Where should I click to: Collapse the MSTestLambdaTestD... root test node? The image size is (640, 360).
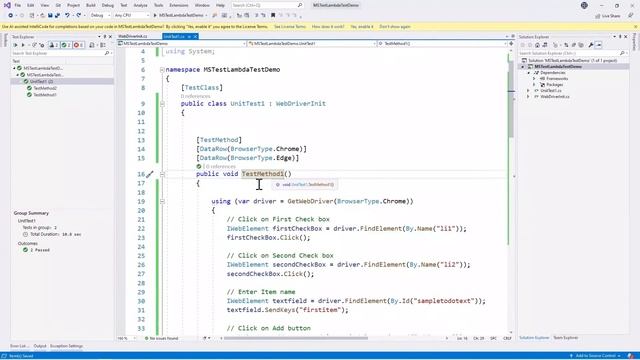click(14, 68)
